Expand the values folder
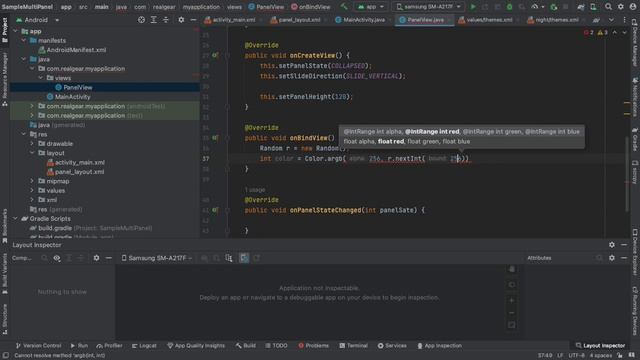 pos(32,191)
